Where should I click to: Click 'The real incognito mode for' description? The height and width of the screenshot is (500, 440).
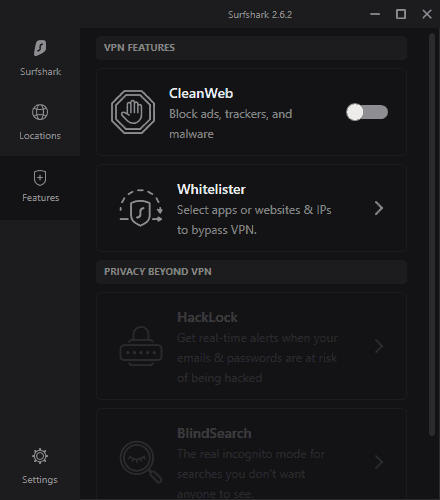[251, 454]
